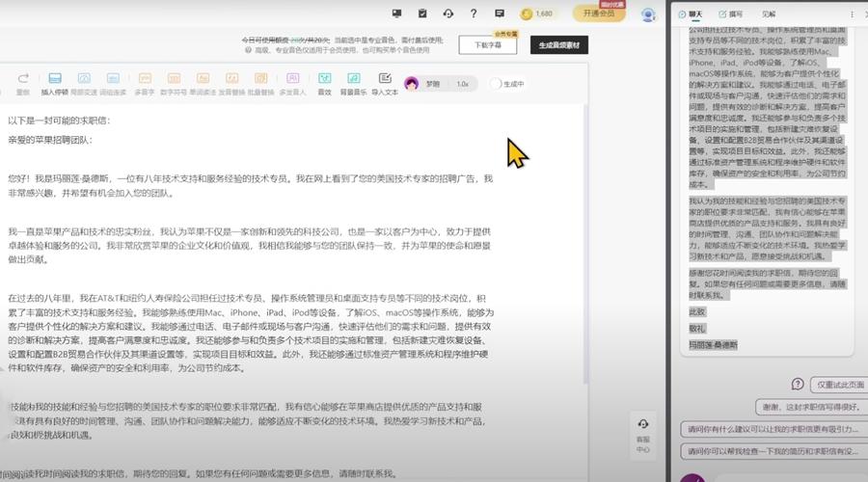Click editor paragraph starting 在过去的八年里

pyautogui.click(x=250, y=334)
